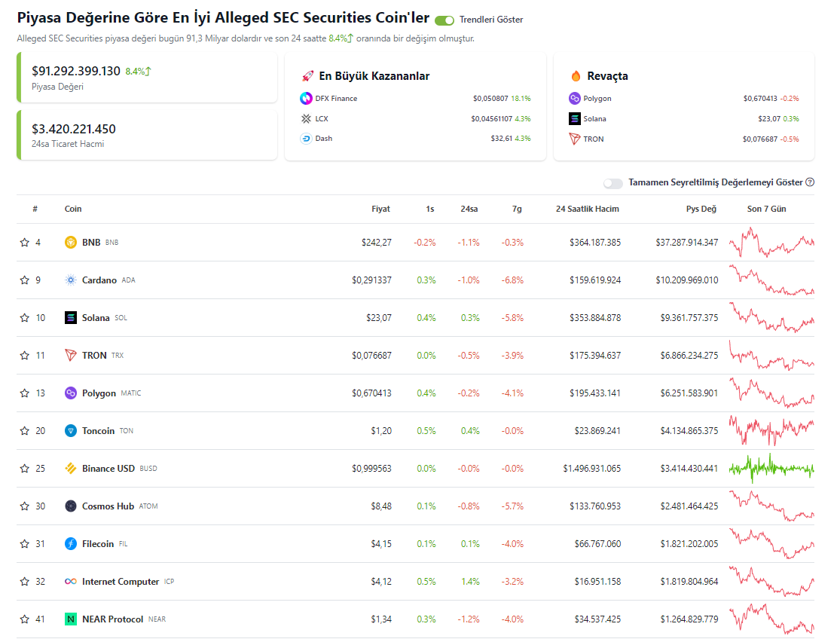This screenshot has height=639, width=840.
Task: Open Dash in the top gainers list
Action: [x=323, y=139]
